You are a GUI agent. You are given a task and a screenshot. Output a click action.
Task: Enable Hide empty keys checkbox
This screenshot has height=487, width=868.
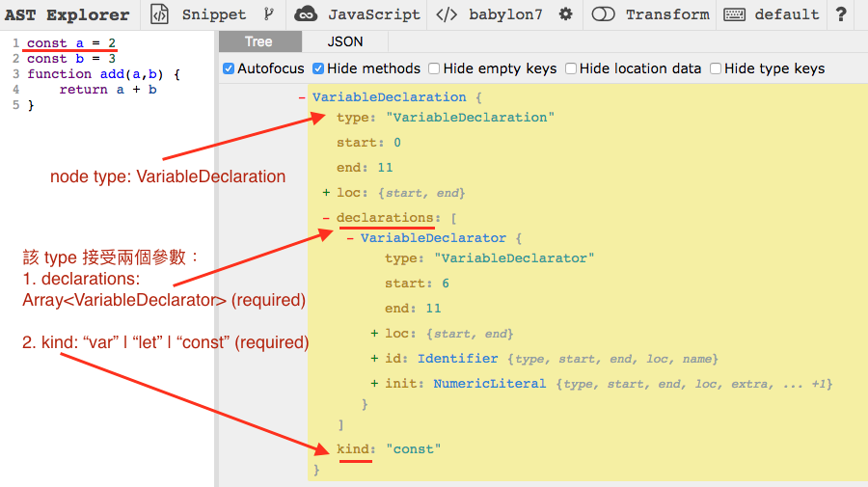click(435, 68)
